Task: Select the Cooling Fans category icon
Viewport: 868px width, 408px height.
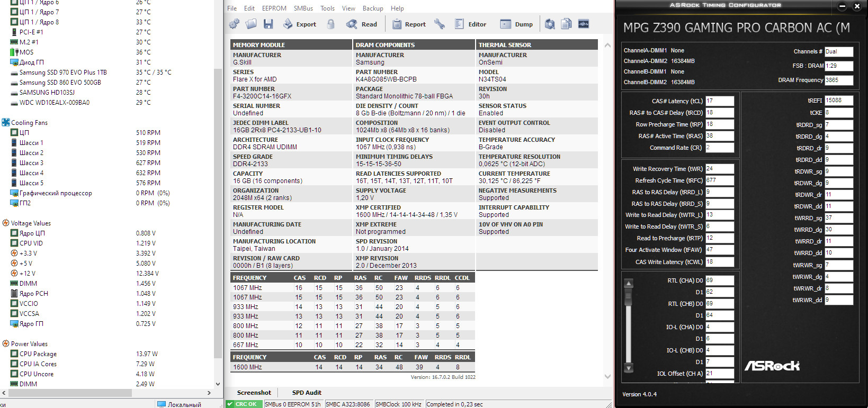Action: pyautogui.click(x=6, y=122)
